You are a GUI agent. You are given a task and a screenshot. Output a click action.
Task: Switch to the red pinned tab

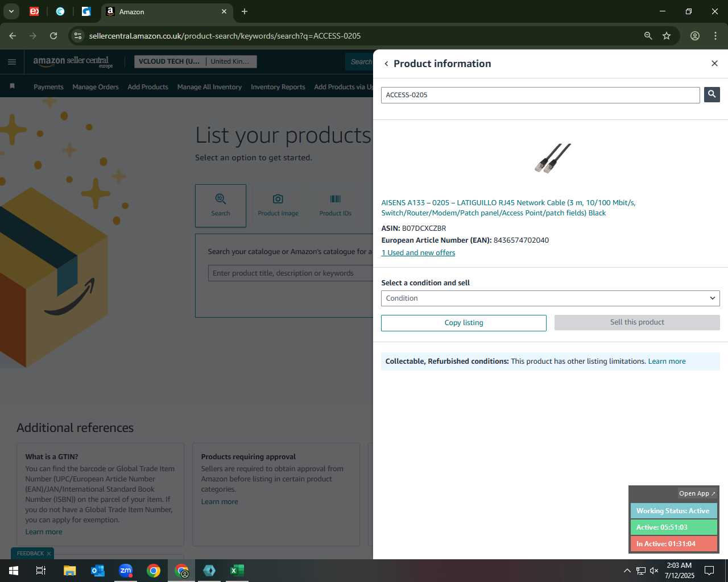(x=34, y=11)
